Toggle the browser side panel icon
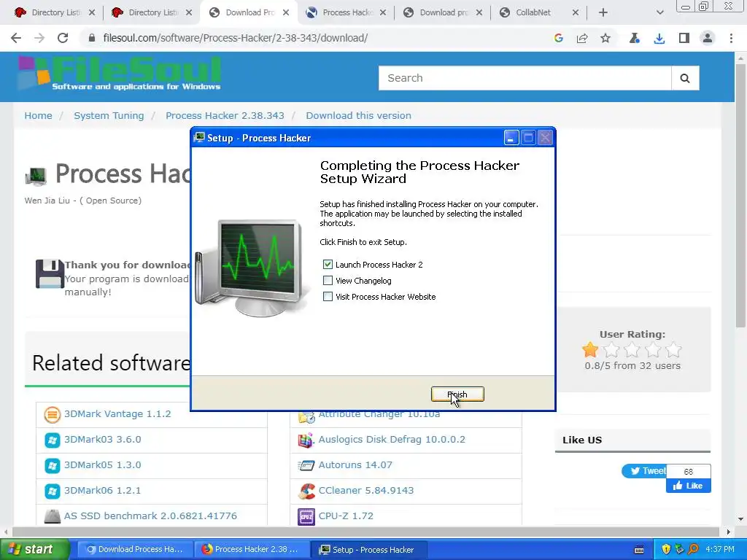The height and width of the screenshot is (560, 747). click(684, 38)
